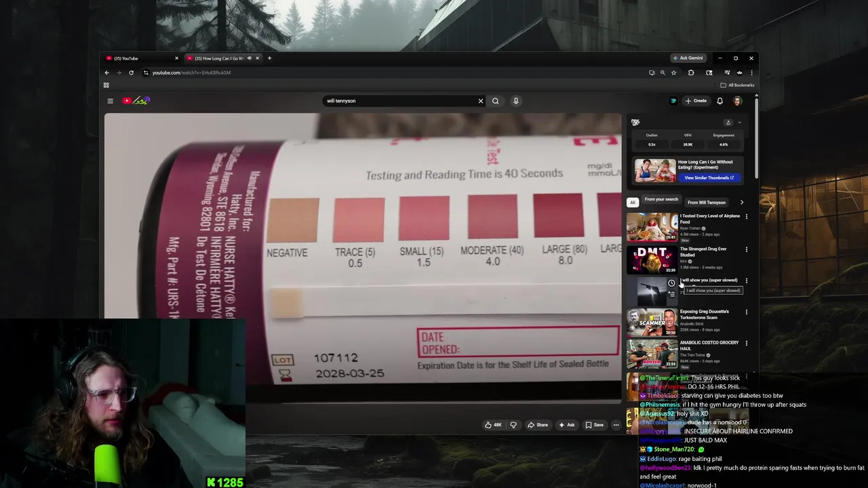Open options for 'I will show you' video
The width and height of the screenshot is (868, 488).
pos(747,281)
